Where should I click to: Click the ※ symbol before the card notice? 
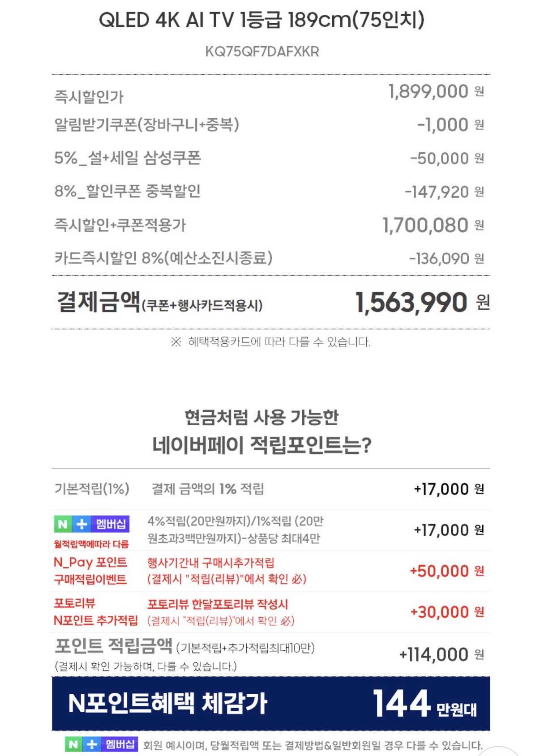176,342
